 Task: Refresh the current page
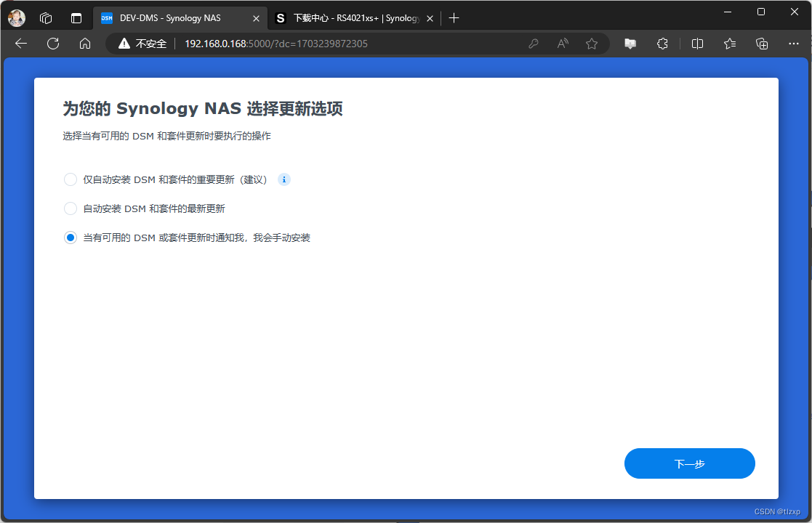[53, 44]
